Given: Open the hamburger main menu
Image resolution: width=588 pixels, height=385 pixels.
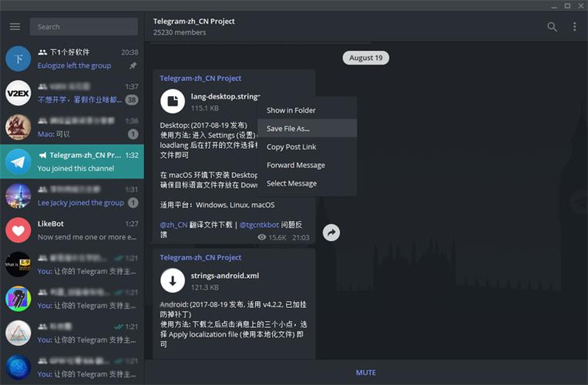Looking at the screenshot, I should [15, 27].
